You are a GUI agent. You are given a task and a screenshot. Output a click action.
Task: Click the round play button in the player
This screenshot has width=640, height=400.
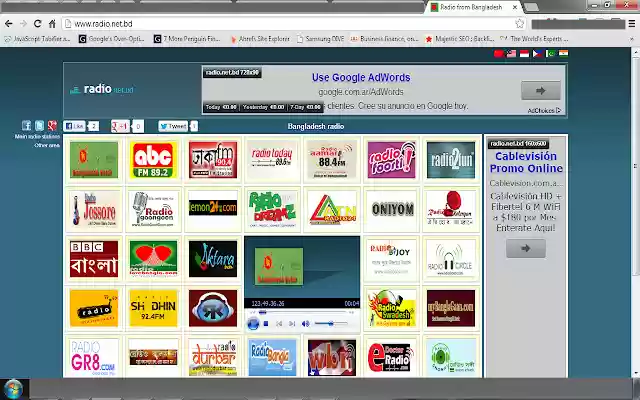coord(253,324)
